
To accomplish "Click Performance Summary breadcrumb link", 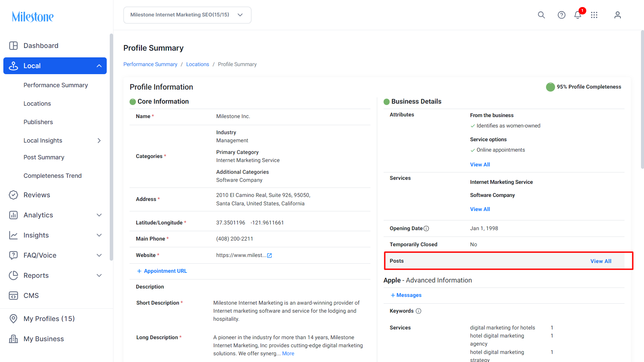I will click(150, 64).
